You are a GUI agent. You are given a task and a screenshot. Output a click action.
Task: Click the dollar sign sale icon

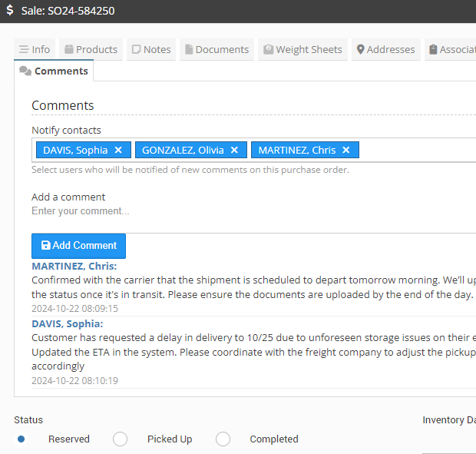tap(10, 10)
